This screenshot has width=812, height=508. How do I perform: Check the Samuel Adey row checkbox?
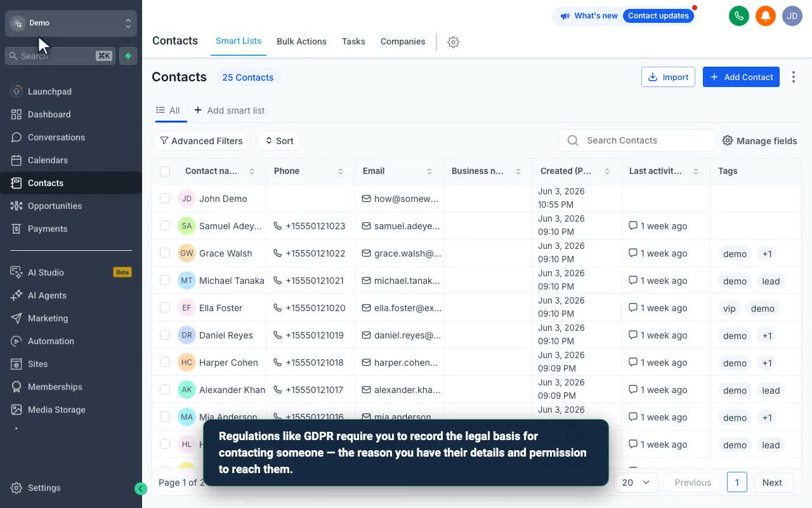165,226
